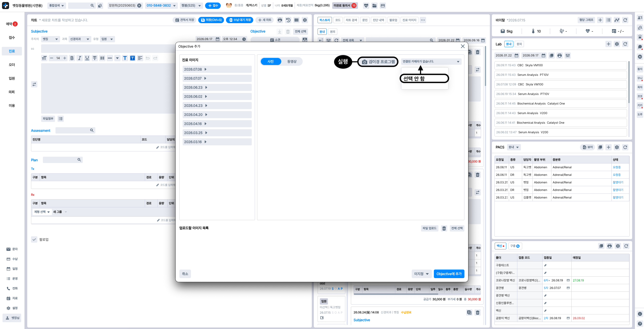Toggle the 팔로업 checkbox
The height and width of the screenshot is (329, 644).
tap(34, 240)
